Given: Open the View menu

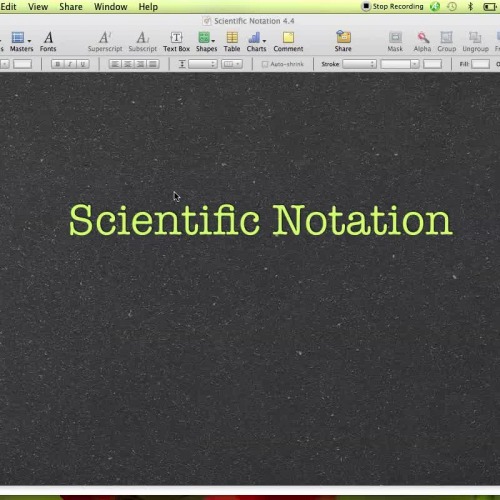Looking at the screenshot, I should pos(38,7).
